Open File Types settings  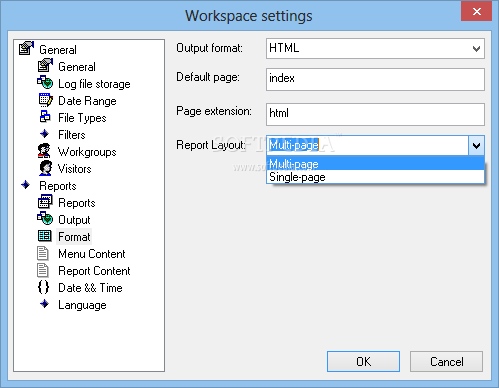[x=82, y=118]
